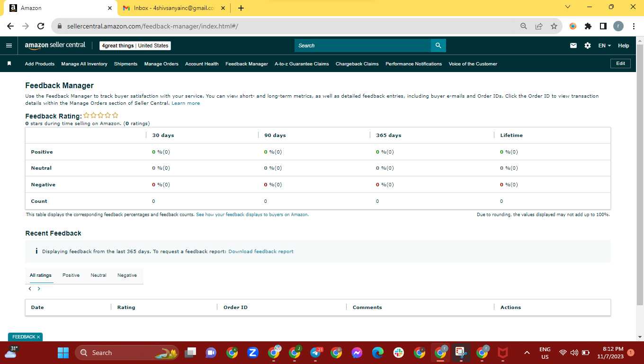Open Feedback Manager nav link
The image size is (644, 364).
[247, 64]
